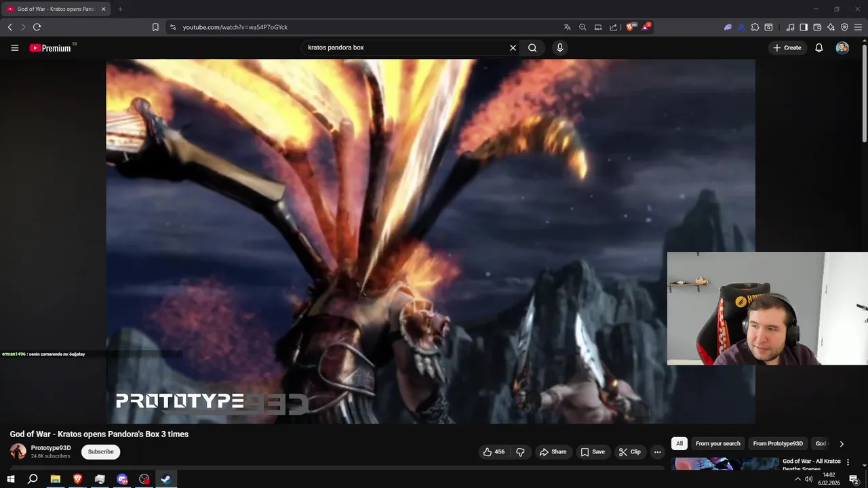Open the account avatar menu
This screenshot has height=488, width=868.
click(842, 48)
